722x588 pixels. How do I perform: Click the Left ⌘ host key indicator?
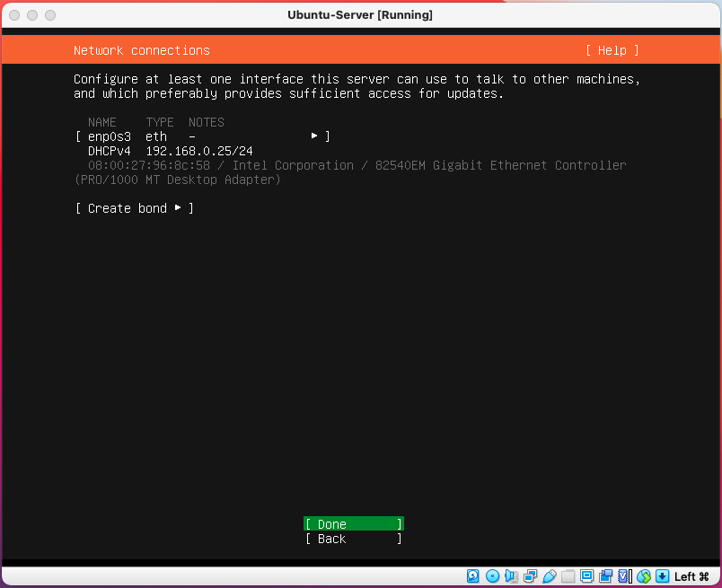(691, 576)
